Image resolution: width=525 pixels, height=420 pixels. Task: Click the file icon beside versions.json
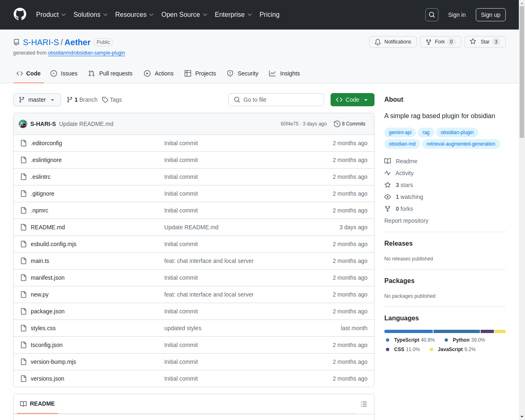point(24,379)
